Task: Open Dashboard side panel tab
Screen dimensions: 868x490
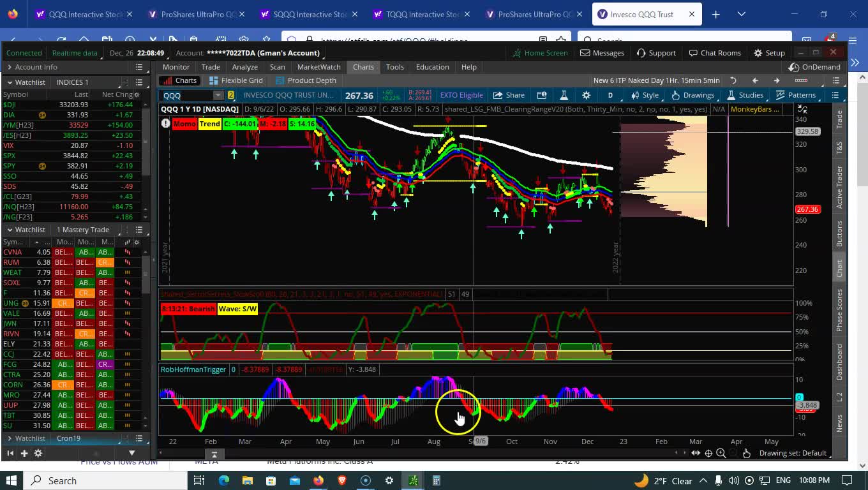Action: (839, 362)
